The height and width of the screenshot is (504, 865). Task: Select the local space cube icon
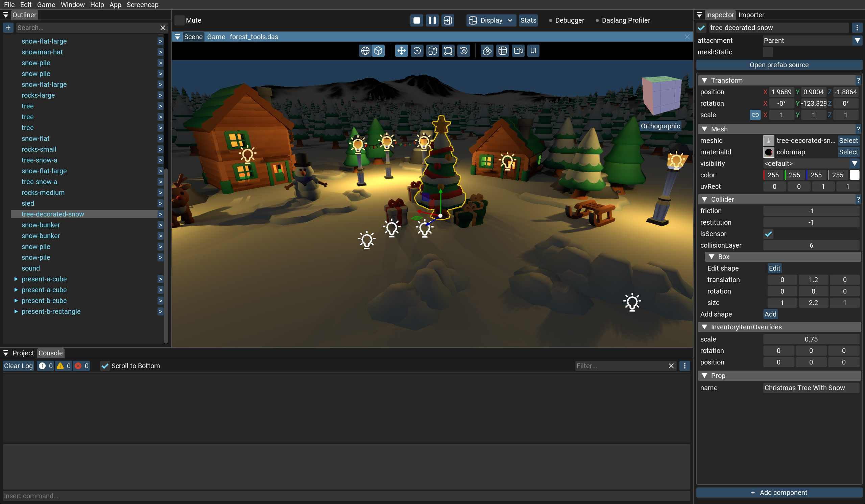(378, 51)
